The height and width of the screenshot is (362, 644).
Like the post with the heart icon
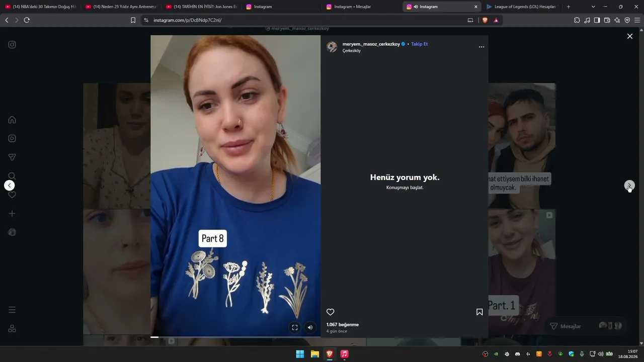[331, 312]
